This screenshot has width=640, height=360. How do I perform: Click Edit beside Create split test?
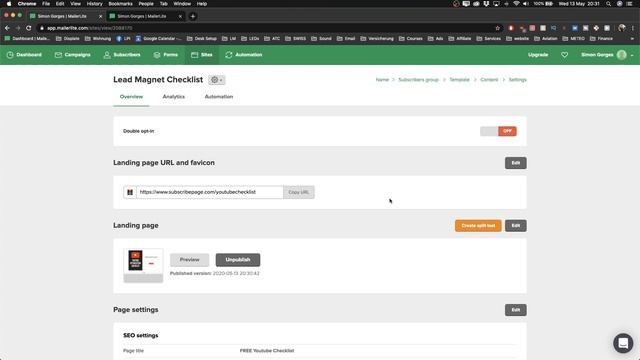click(516, 226)
